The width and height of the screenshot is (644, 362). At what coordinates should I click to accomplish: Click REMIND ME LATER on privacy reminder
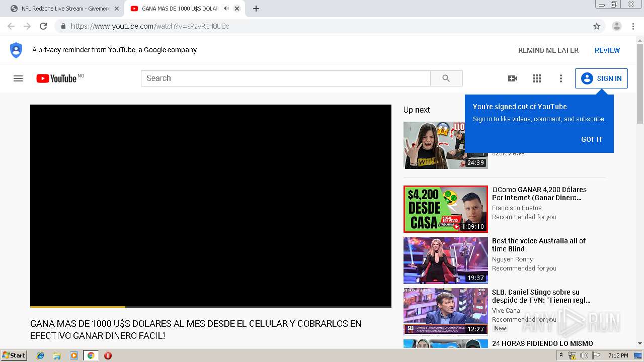coord(548,50)
